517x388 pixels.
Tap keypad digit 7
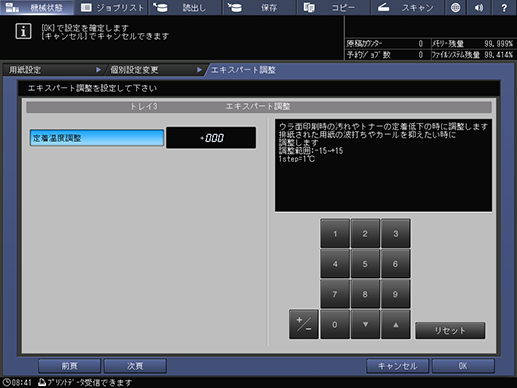point(335,294)
